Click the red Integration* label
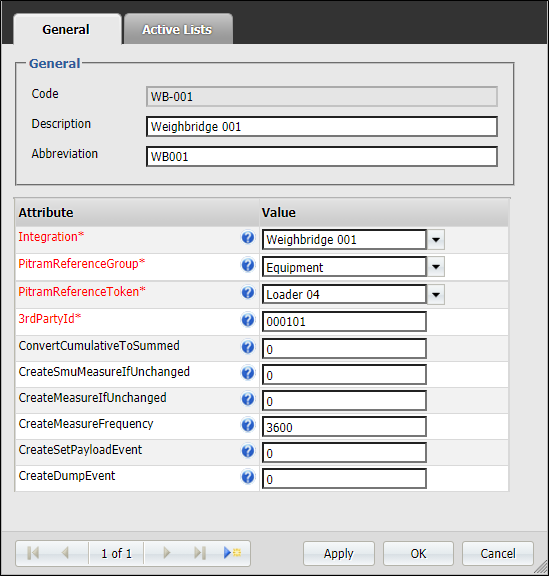Viewport: 549px width, 576px height. pyautogui.click(x=51, y=237)
